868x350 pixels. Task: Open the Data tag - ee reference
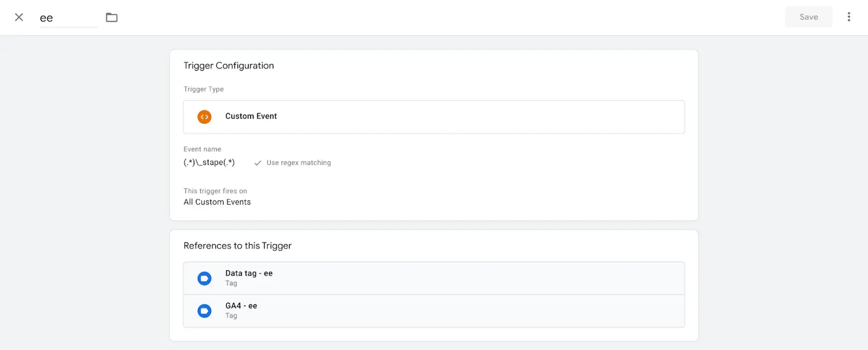(434, 278)
